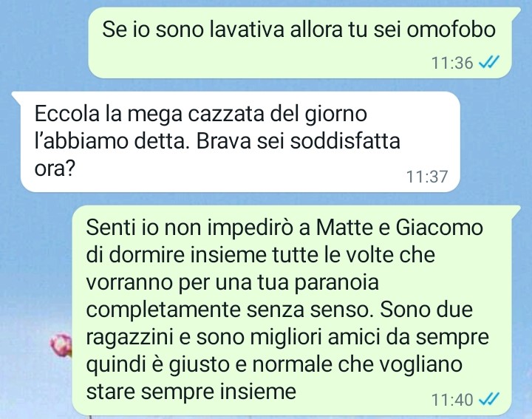
Task: Select the white message starting 'Eccola la mega'
Action: (240, 142)
